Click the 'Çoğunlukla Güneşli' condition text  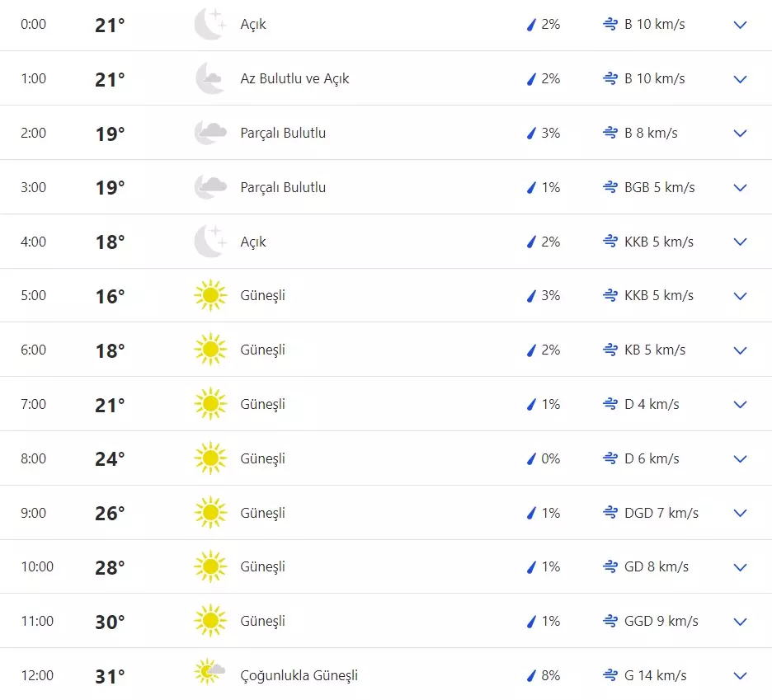[299, 675]
